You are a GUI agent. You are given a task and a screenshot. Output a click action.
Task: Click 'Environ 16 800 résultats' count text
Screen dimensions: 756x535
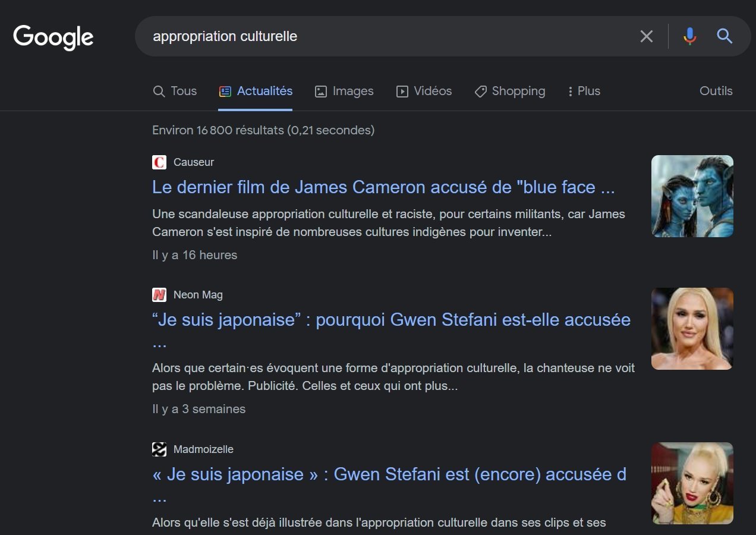pos(263,130)
